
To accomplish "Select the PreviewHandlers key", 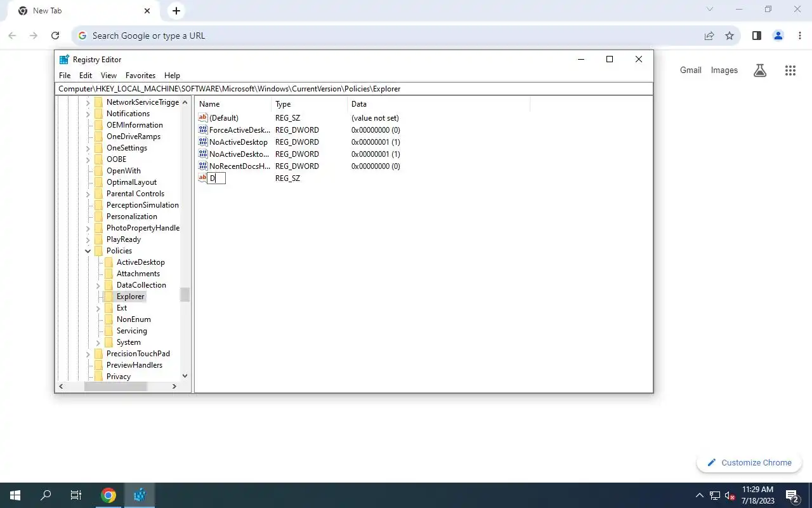I will [134, 365].
